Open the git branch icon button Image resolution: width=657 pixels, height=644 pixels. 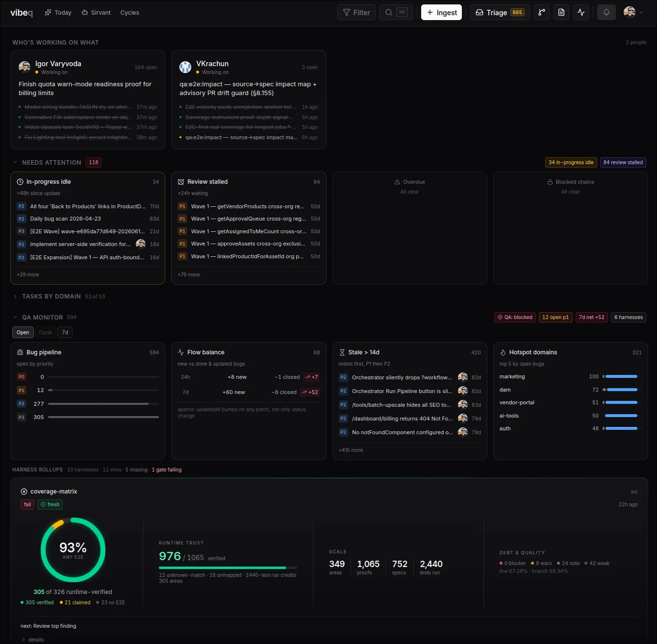click(542, 12)
